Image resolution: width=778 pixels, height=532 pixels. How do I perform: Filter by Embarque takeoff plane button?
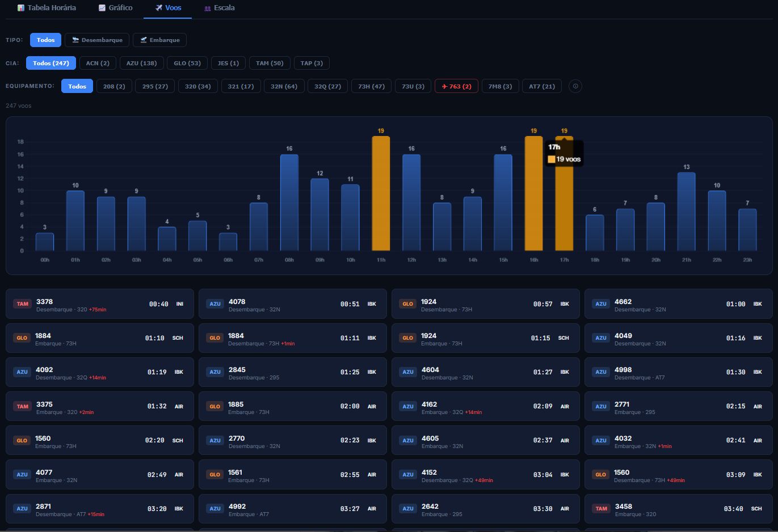tap(159, 40)
